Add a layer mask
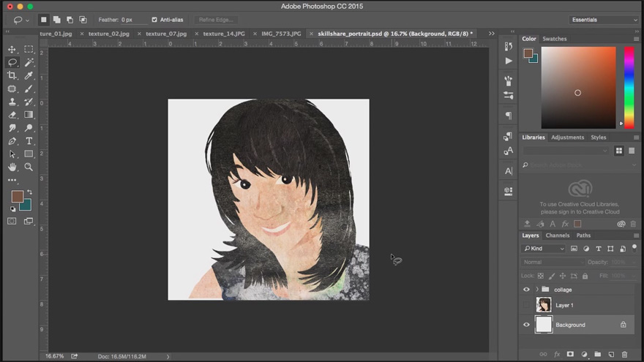The height and width of the screenshot is (362, 644). (x=570, y=354)
